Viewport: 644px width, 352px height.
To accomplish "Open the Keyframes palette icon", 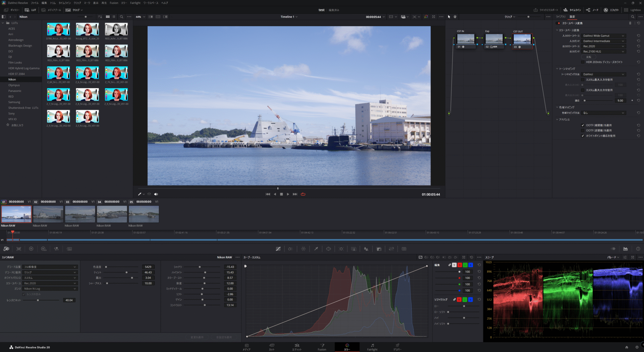I will [x=613, y=249].
